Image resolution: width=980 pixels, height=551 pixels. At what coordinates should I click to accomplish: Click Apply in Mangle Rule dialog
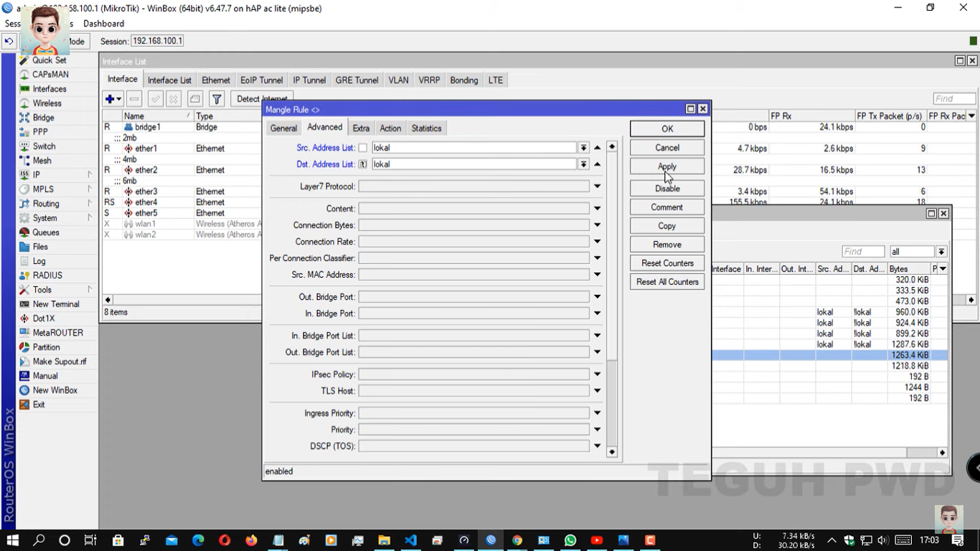pyautogui.click(x=667, y=166)
